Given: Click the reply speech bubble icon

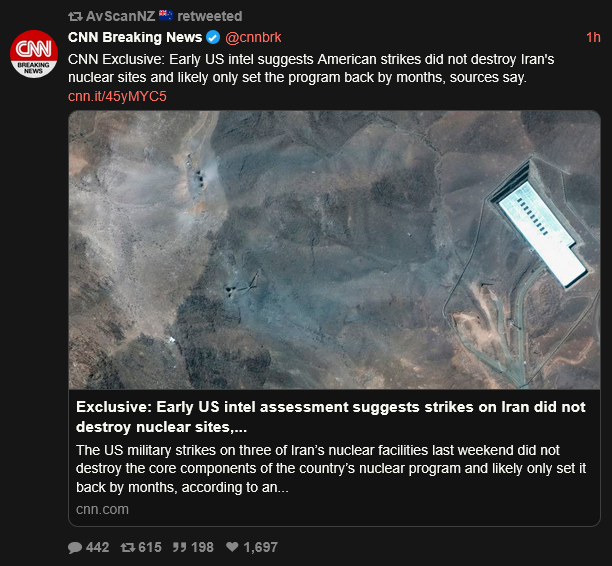Looking at the screenshot, I should click(75, 548).
